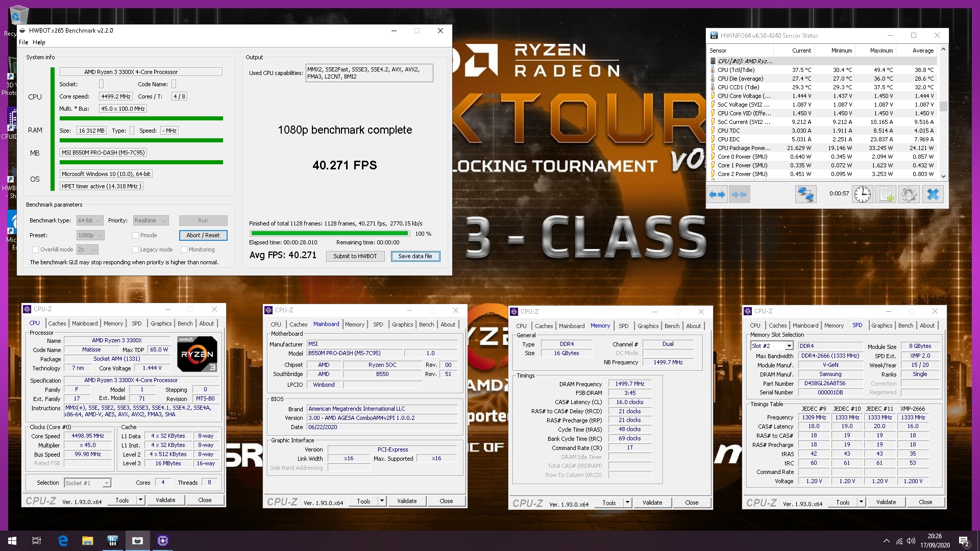The image size is (980, 551).
Task: Click the scroll down arrow in HWiNFO
Action: pos(943,176)
